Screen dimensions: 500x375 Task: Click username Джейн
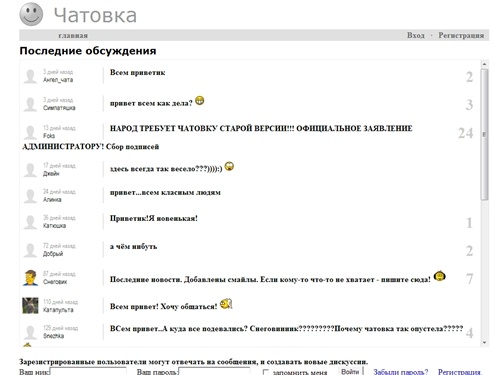click(51, 174)
